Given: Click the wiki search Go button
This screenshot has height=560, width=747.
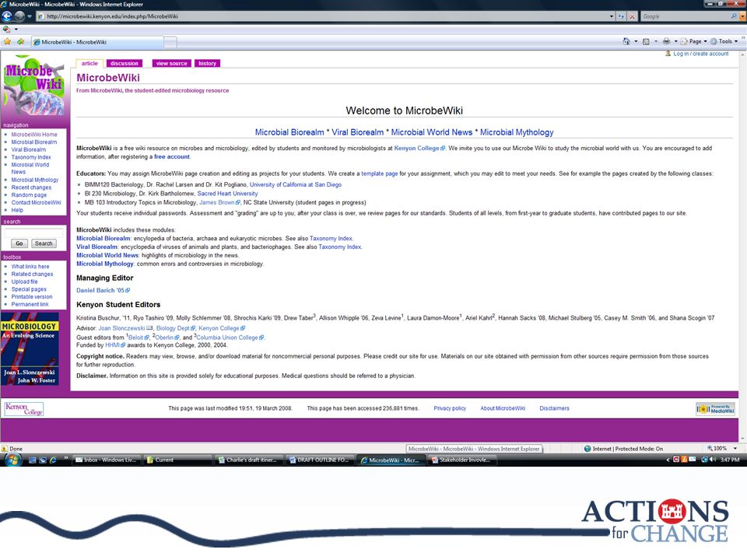Looking at the screenshot, I should tap(19, 243).
